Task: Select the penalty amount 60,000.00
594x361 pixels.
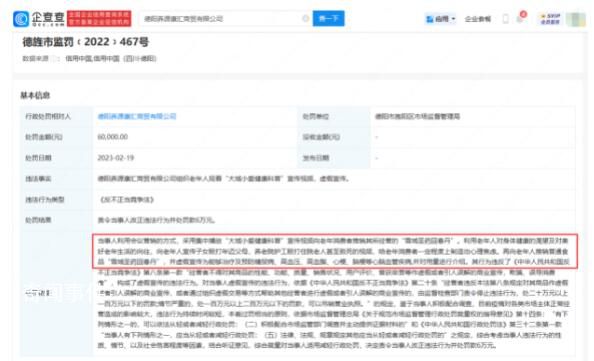Action: pyautogui.click(x=113, y=137)
